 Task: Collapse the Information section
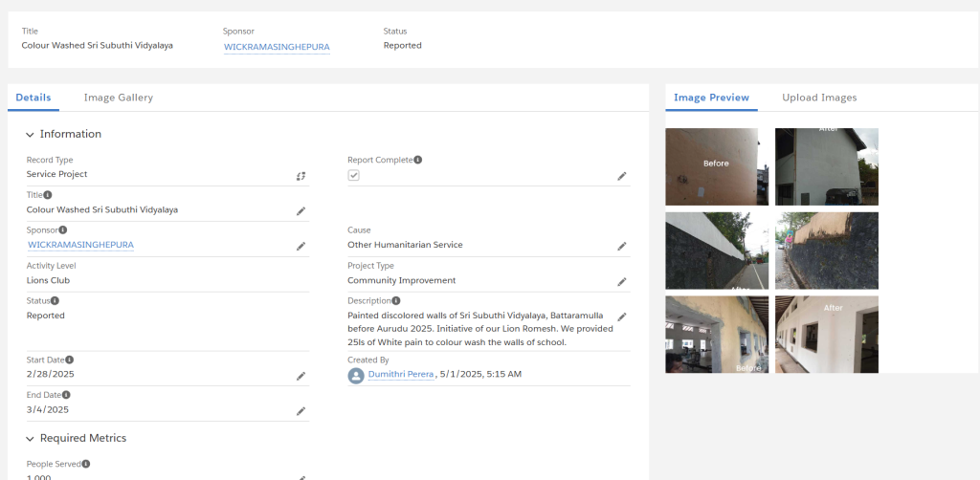click(x=30, y=135)
